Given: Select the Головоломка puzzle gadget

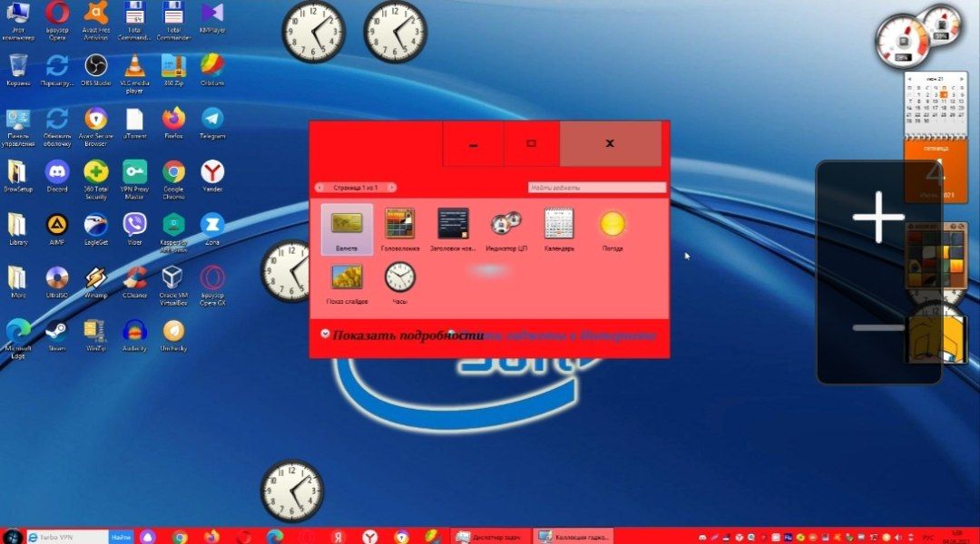Looking at the screenshot, I should coord(400,229).
